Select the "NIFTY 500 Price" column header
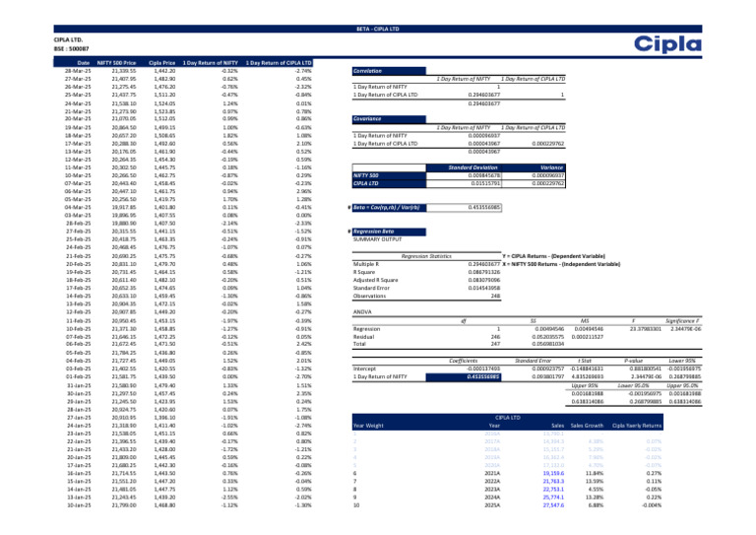Screen dimensions: 756x535 (116, 63)
